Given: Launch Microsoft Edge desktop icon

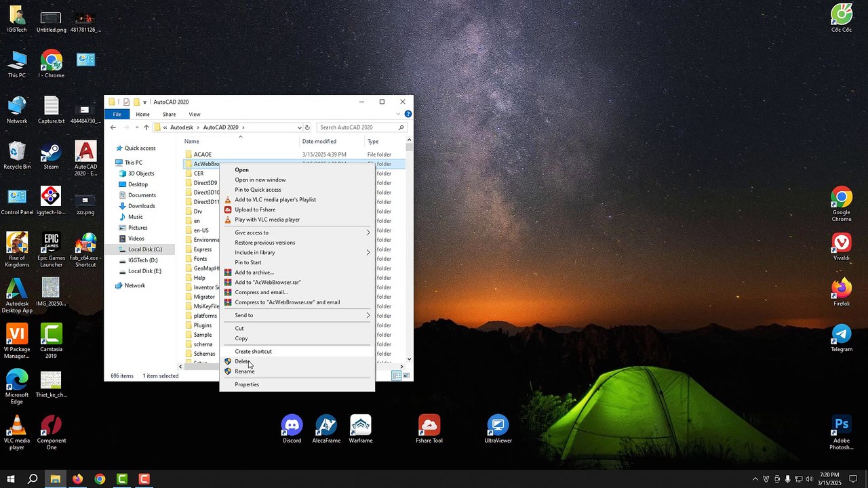Looking at the screenshot, I should (17, 387).
